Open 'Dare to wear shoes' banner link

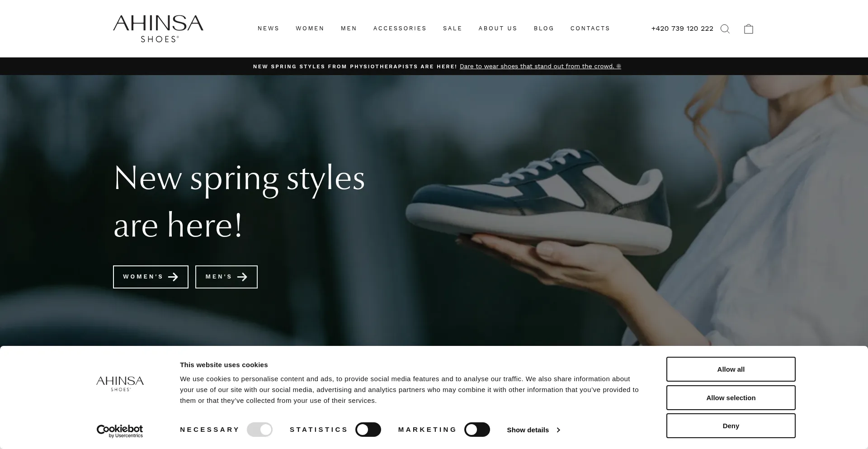(540, 66)
